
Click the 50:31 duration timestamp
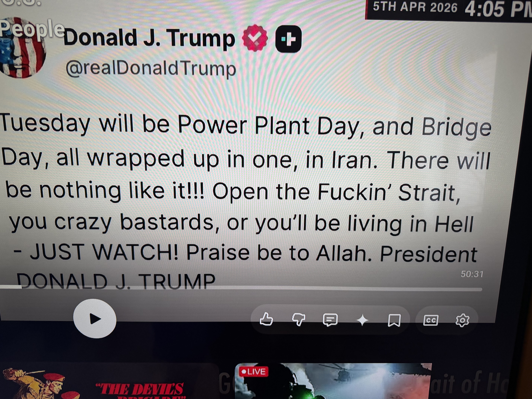[472, 274]
